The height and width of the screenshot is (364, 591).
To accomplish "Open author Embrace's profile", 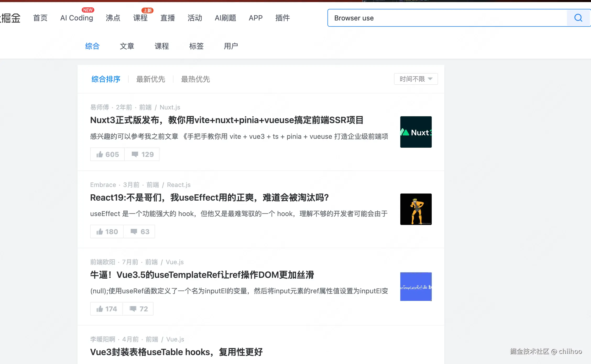I will tap(103, 185).
